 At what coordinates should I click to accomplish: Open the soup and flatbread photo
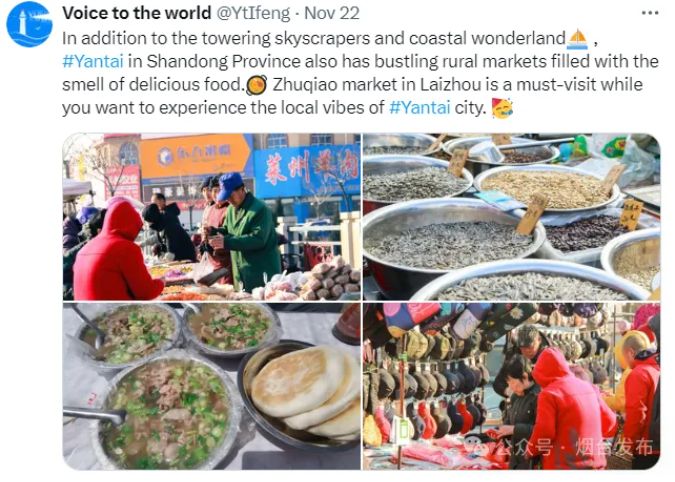click(x=211, y=386)
